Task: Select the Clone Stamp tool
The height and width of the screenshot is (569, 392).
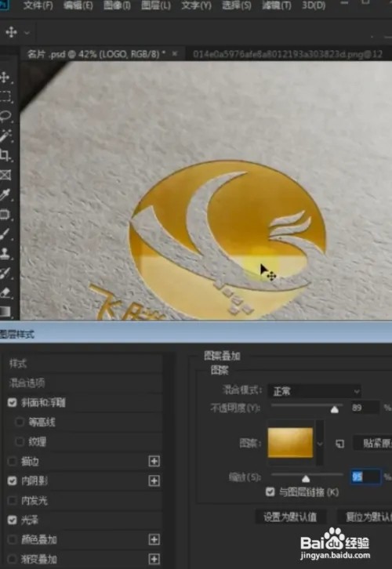Action: click(x=5, y=253)
